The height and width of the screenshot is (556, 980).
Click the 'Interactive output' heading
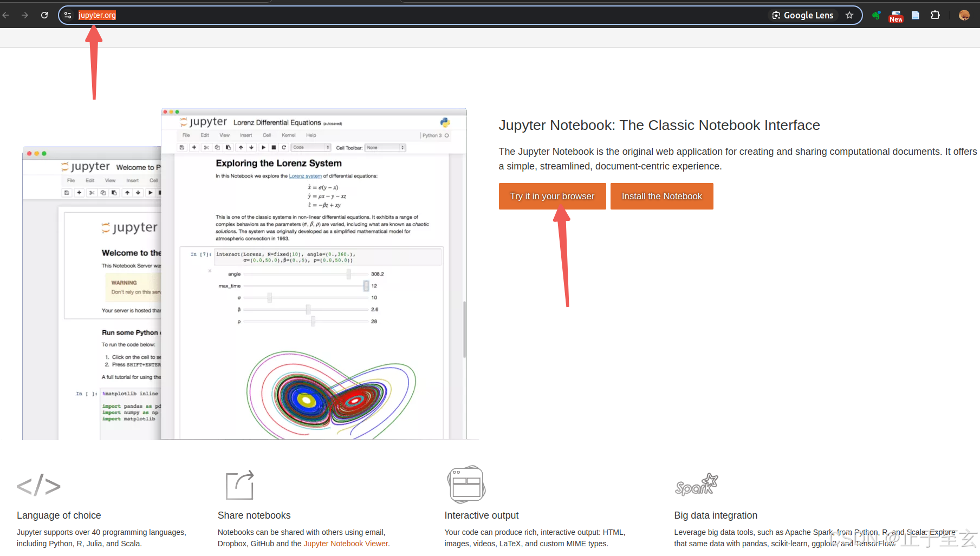click(481, 515)
